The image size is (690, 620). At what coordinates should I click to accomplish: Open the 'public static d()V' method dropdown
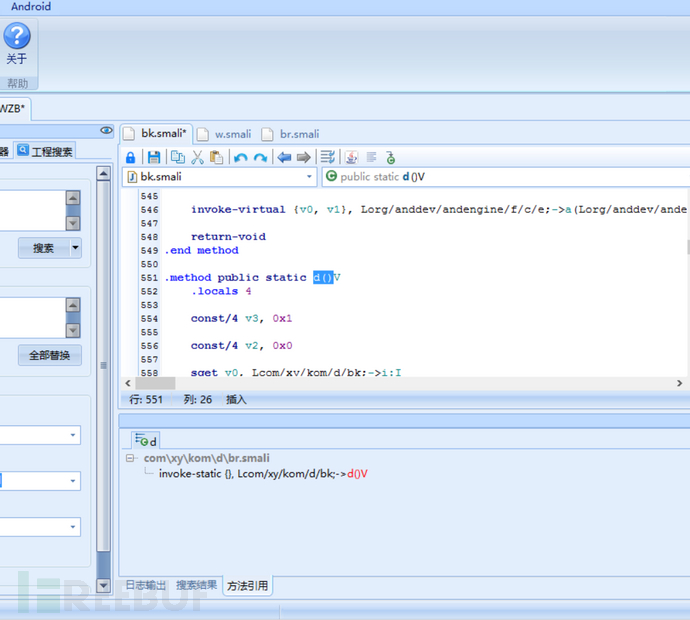pyautogui.click(x=506, y=177)
